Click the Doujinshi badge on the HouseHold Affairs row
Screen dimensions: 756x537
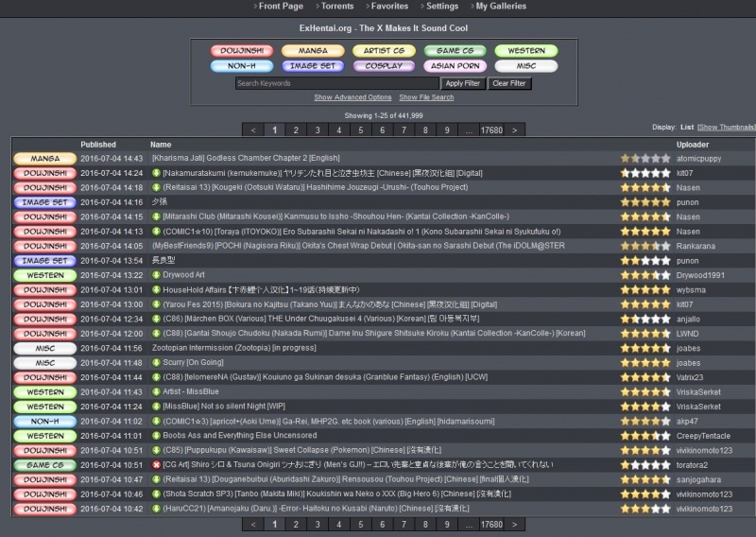click(44, 290)
